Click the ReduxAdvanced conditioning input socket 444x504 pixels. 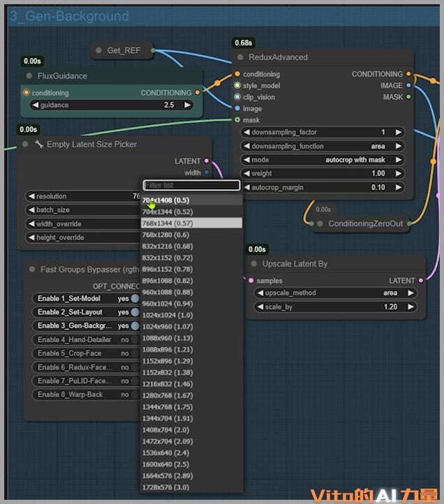pos(237,74)
